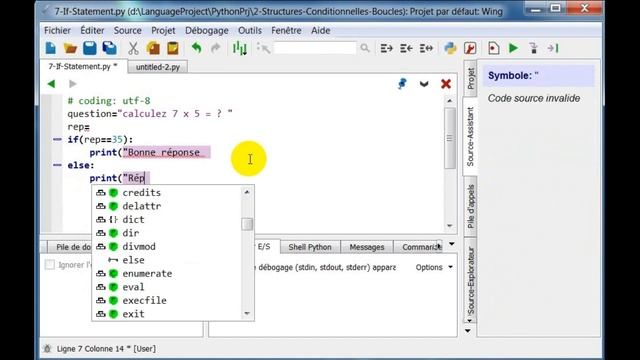Click the step out arrow icon
Screen dimensions: 640x360
click(x=553, y=48)
